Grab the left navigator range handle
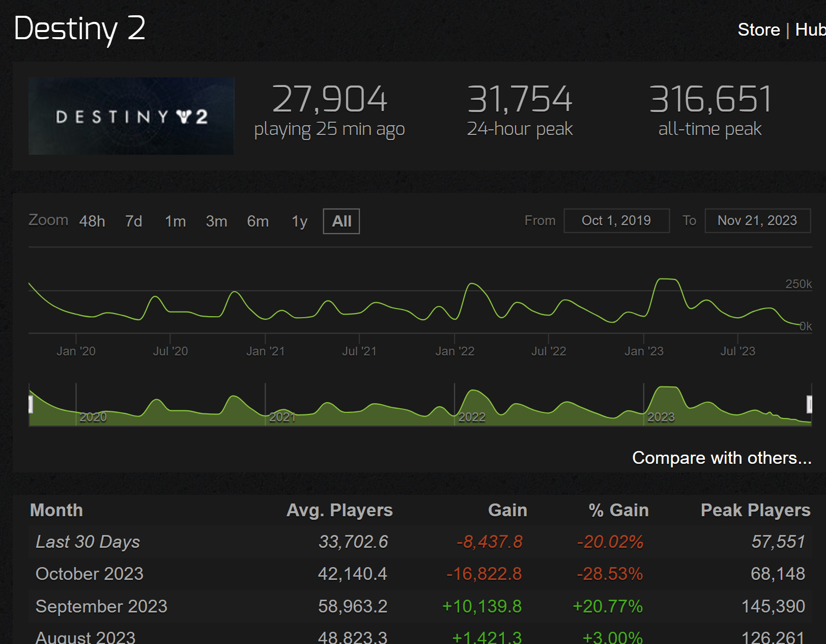 [x=31, y=404]
